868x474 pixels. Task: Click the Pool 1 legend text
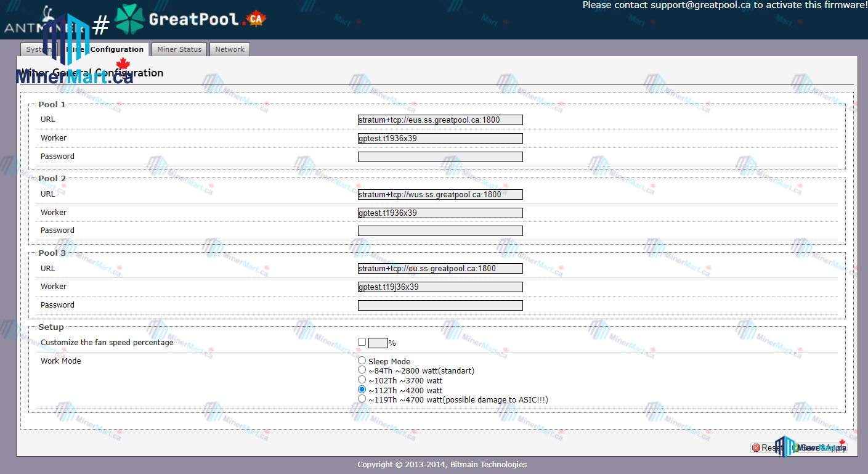(x=52, y=104)
